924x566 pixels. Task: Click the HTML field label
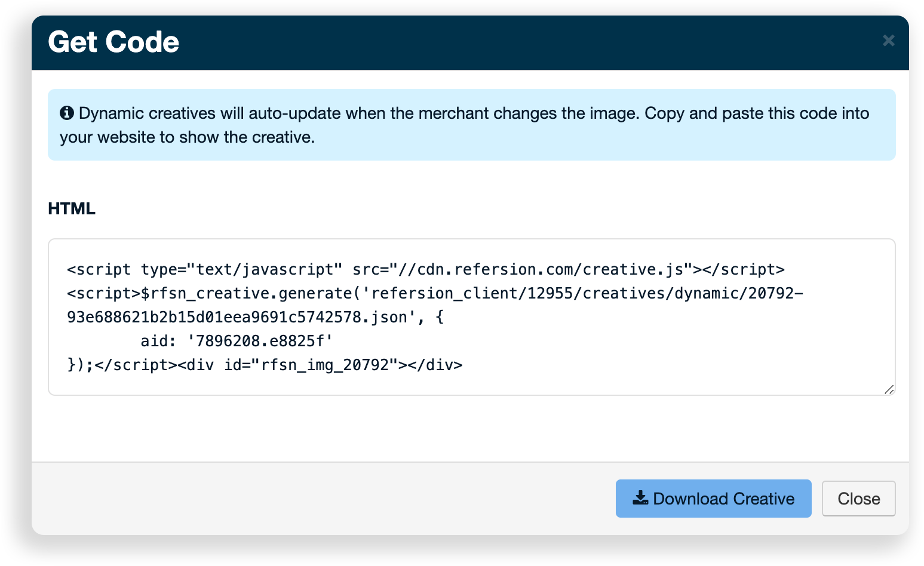[x=72, y=208]
